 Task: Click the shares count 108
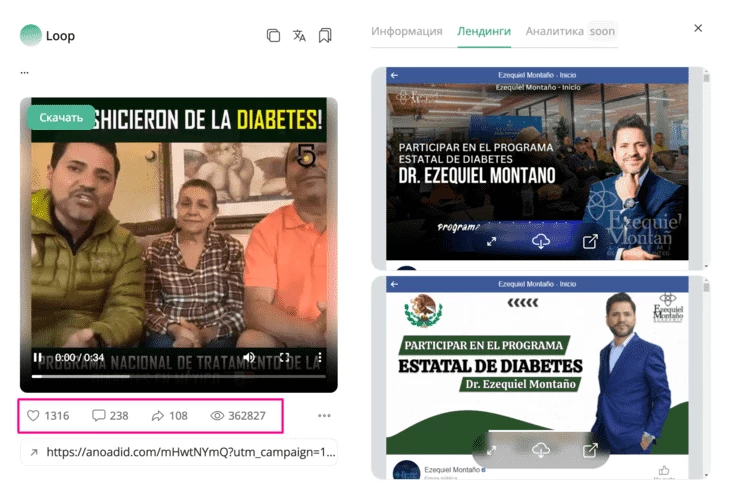click(170, 415)
